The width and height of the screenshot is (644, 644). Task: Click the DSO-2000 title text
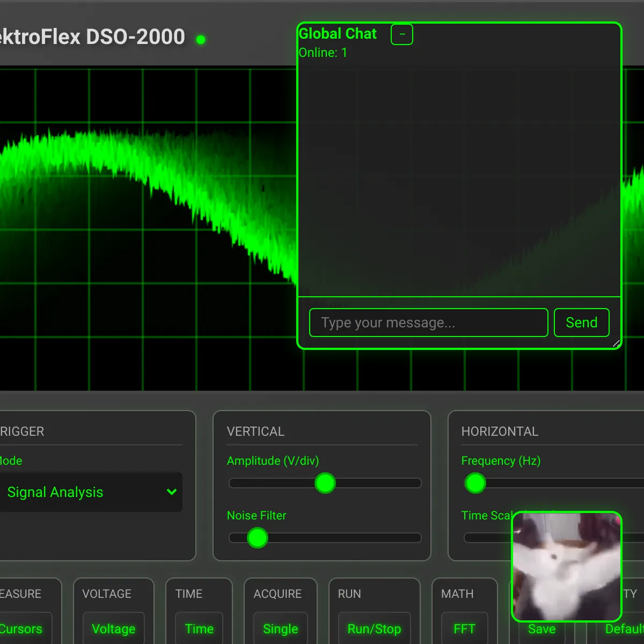coord(92,37)
